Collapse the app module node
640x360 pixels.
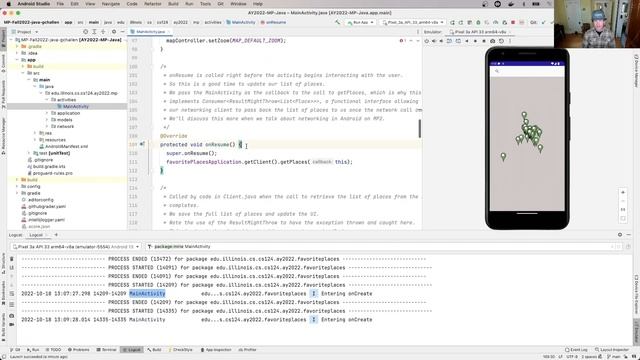tap(17, 60)
